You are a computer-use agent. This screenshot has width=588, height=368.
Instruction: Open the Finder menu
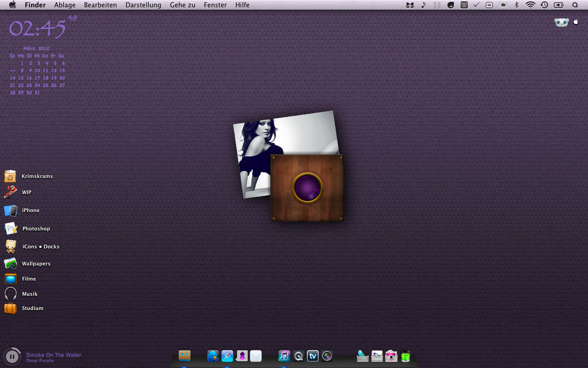click(35, 5)
